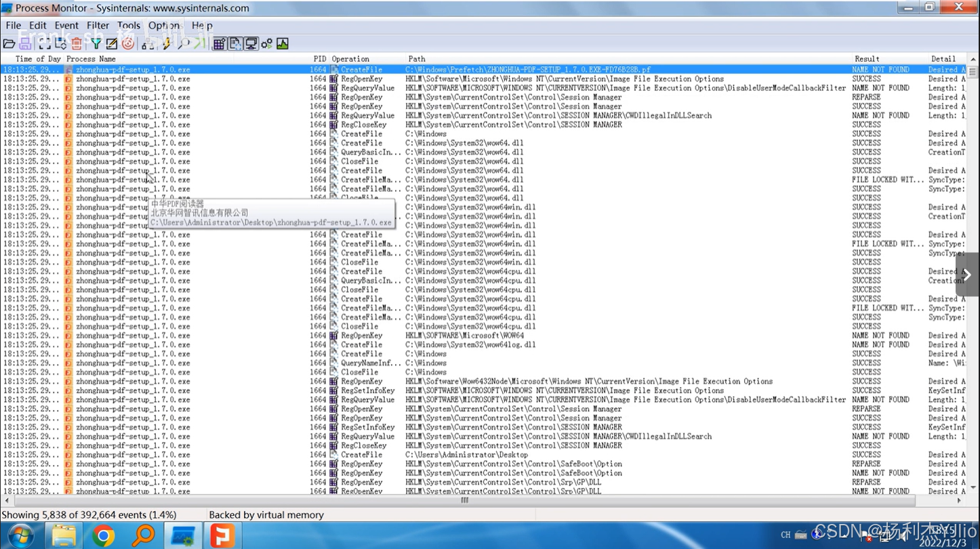980x549 pixels.
Task: Toggle event Capture in the toolbar
Action: pos(45,43)
